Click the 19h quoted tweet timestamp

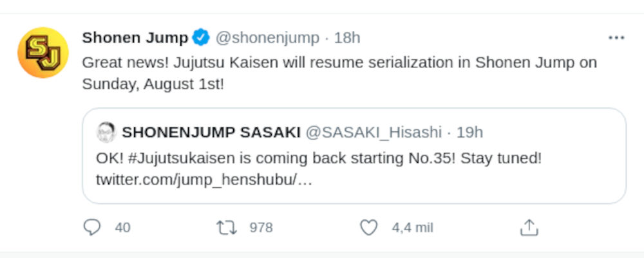click(469, 133)
